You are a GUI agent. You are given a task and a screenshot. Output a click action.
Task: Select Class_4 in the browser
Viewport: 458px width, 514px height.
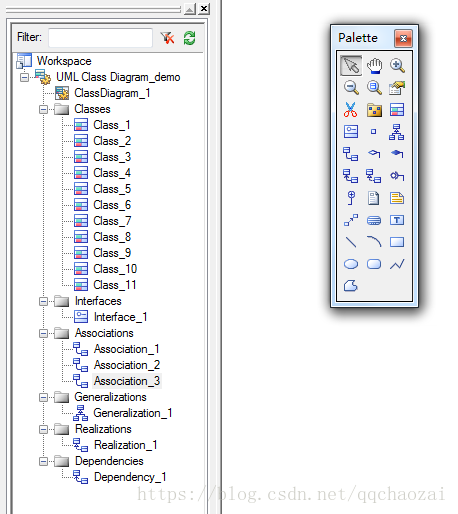point(112,173)
